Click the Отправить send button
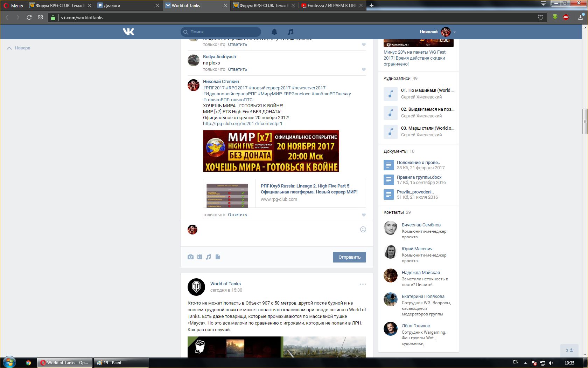The image size is (588, 368). (349, 257)
